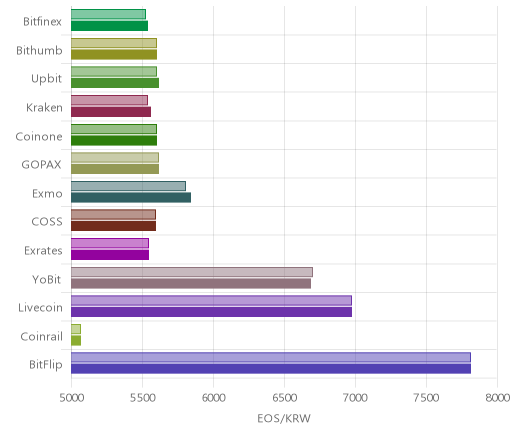Click the dark brown COSS bar
Image resolution: width=512 pixels, height=436 pixels.
(114, 226)
